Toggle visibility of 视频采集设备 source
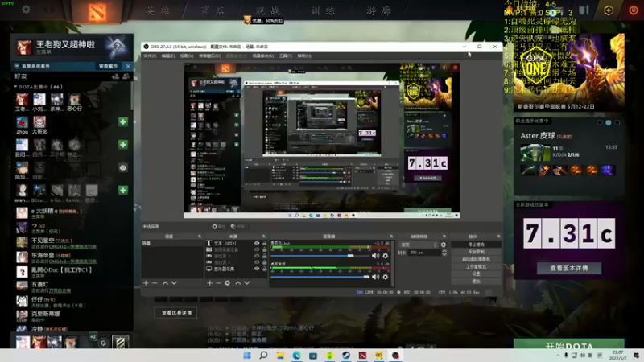 pyautogui.click(x=257, y=249)
